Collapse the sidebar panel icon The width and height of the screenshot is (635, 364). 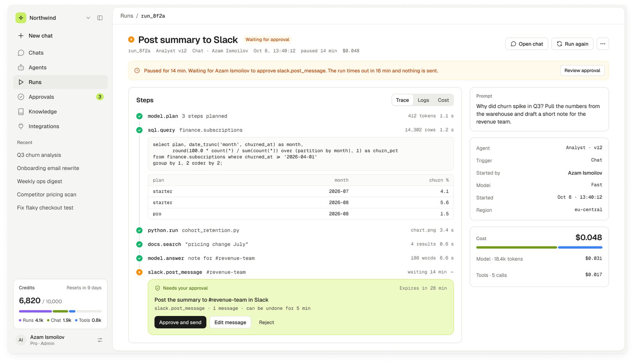tap(100, 18)
